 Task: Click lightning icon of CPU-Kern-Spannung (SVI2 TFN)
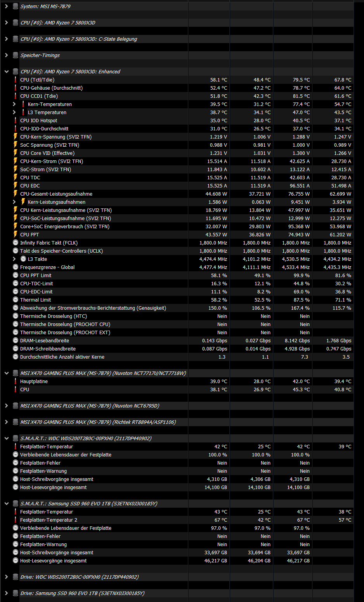tap(16, 137)
